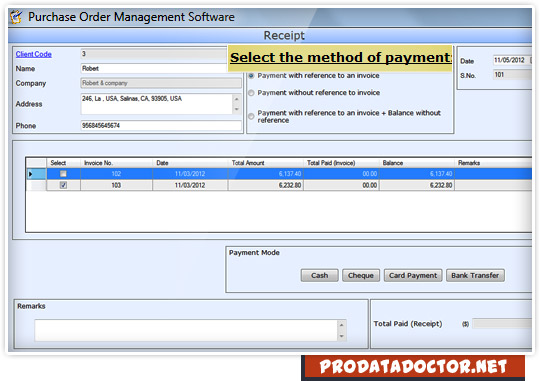Open the Client Code link

tap(33, 54)
